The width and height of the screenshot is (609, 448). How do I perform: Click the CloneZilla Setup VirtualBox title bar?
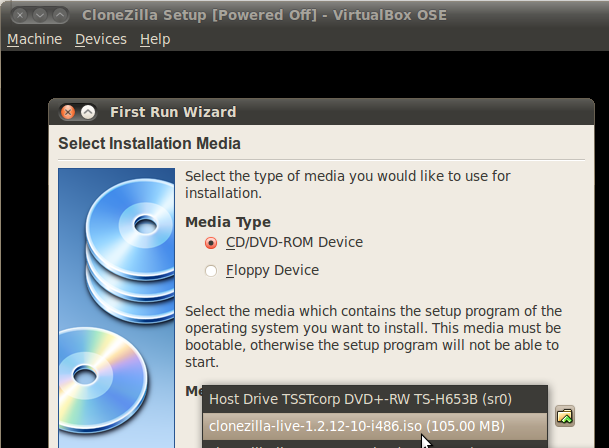coord(304,15)
